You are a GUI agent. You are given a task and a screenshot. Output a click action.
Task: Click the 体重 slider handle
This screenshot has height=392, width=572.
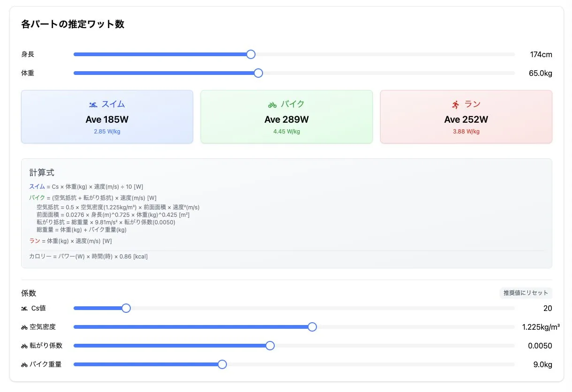pyautogui.click(x=258, y=73)
